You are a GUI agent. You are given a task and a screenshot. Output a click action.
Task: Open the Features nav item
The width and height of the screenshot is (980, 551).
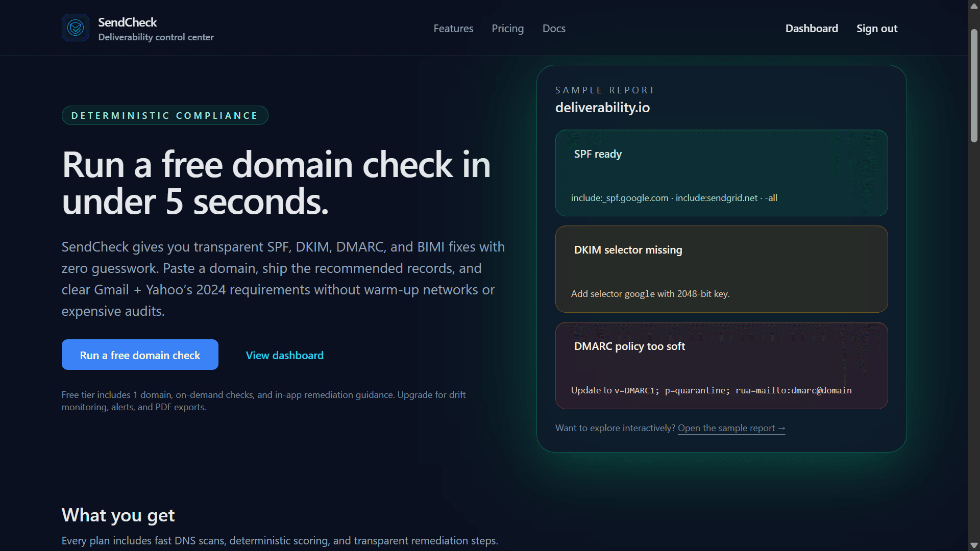tap(453, 29)
